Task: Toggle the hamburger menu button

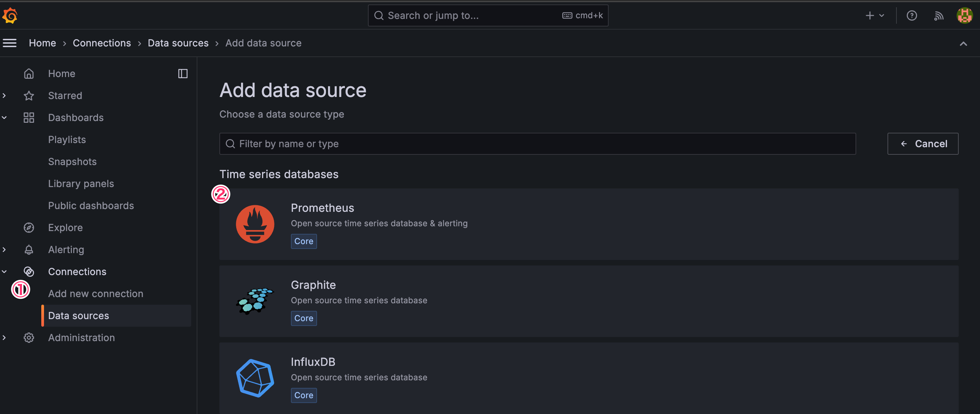Action: pyautogui.click(x=10, y=43)
